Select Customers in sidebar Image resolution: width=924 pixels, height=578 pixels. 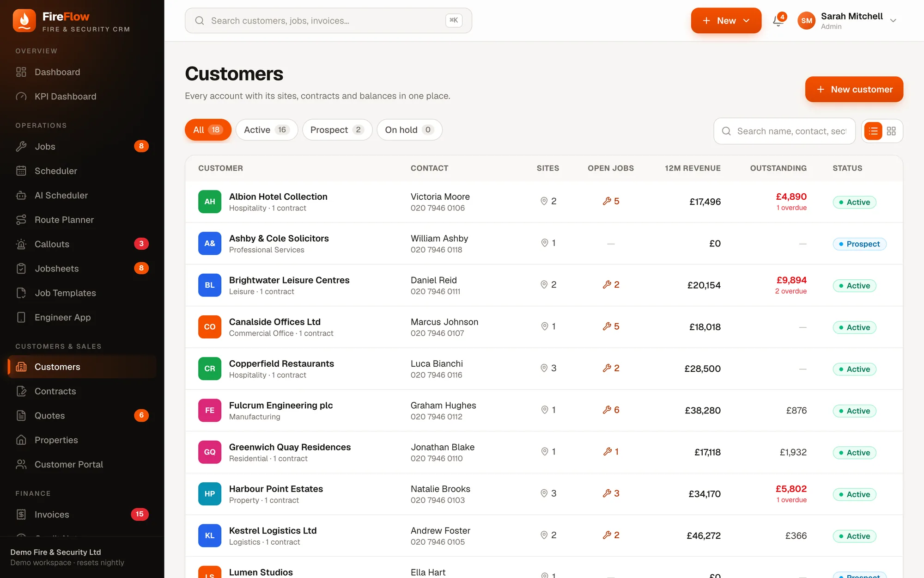coord(82,367)
